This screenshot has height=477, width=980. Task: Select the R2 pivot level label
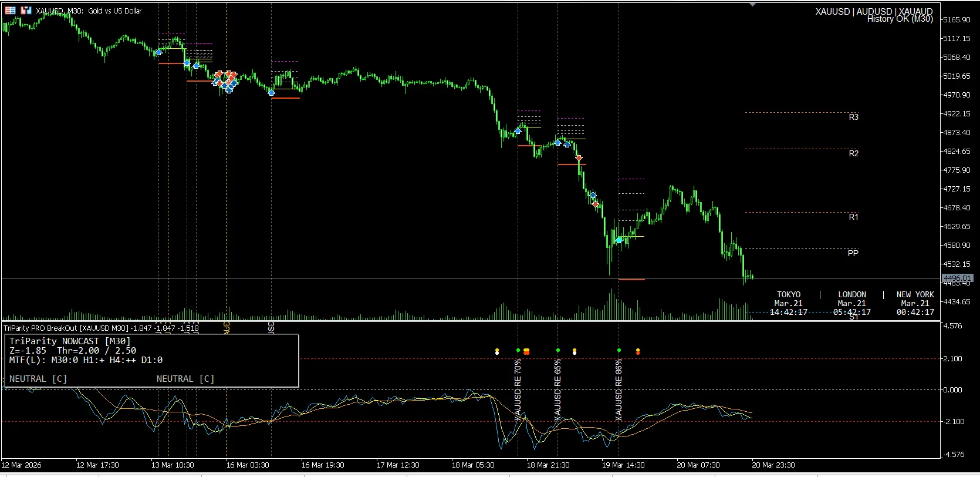[x=854, y=154]
